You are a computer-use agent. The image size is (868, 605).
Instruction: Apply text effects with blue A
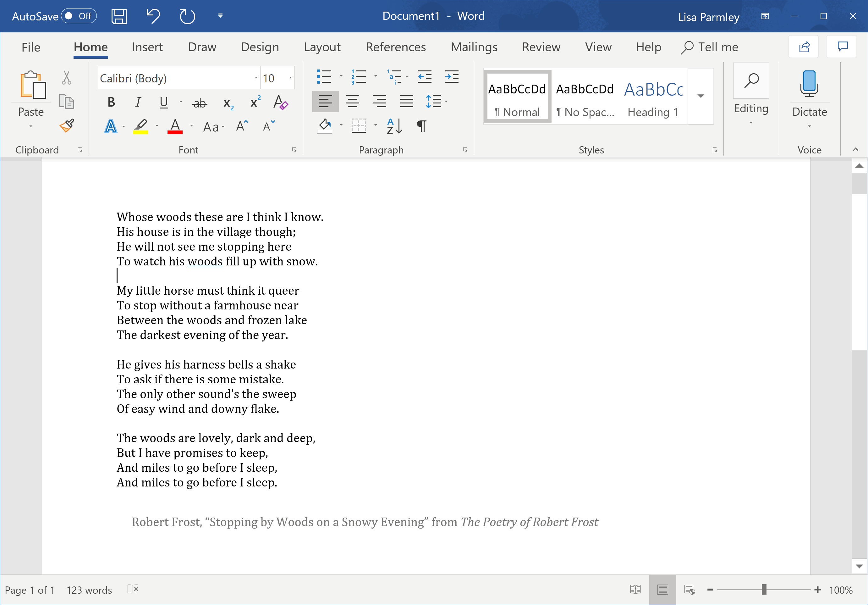110,126
